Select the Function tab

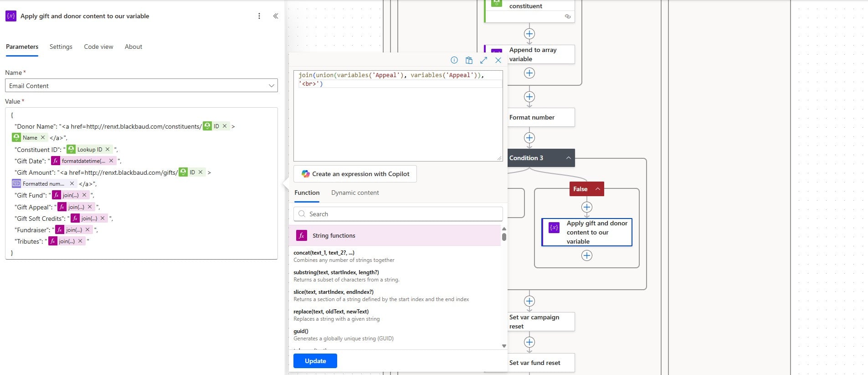(307, 193)
